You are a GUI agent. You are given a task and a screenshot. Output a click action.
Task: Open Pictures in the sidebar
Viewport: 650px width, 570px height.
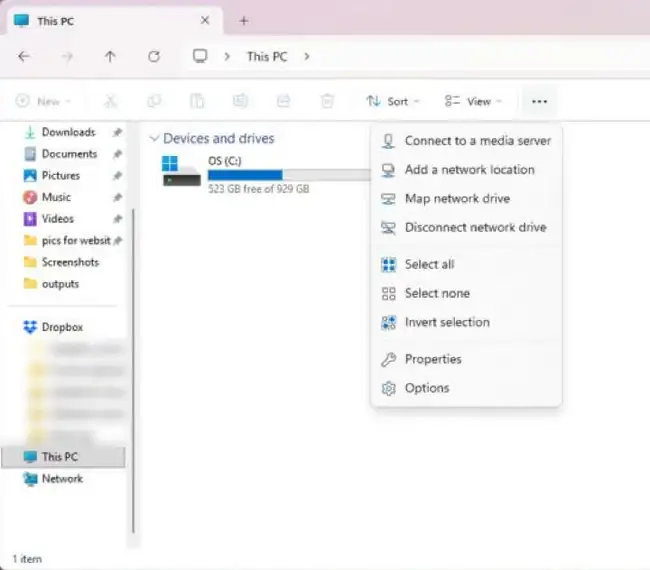click(61, 175)
